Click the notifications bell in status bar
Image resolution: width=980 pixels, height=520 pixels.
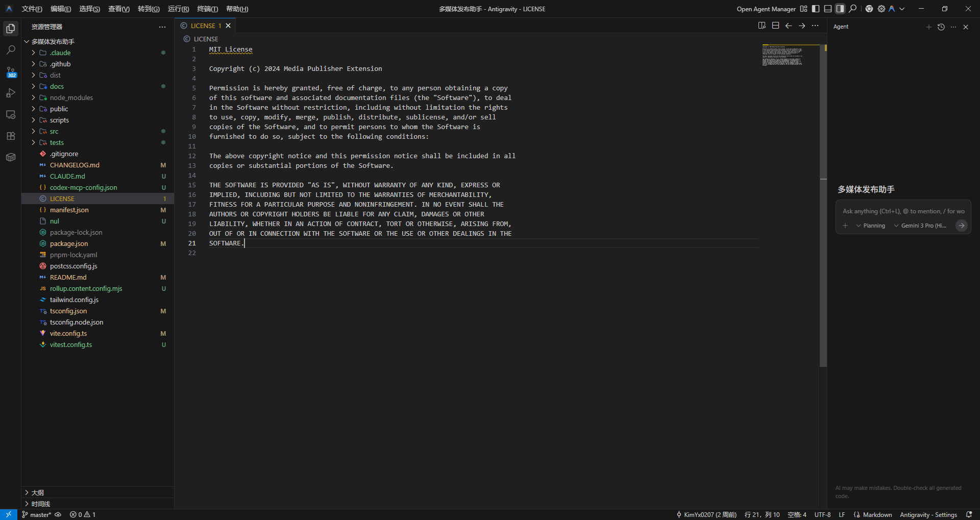[969, 515]
